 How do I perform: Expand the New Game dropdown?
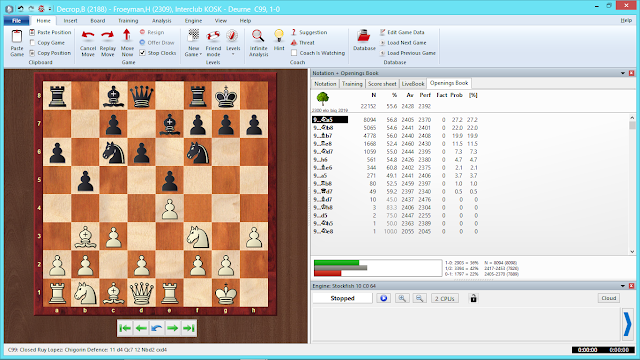(x=200, y=54)
